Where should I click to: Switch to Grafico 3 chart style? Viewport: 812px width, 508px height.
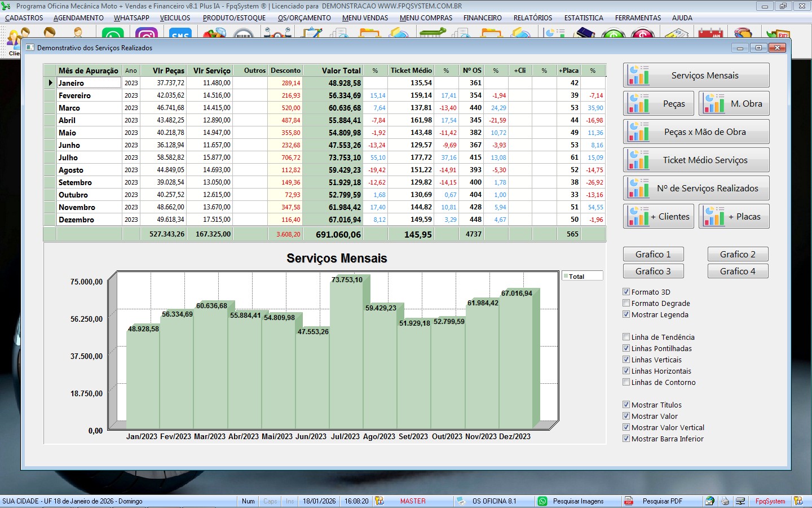(653, 271)
